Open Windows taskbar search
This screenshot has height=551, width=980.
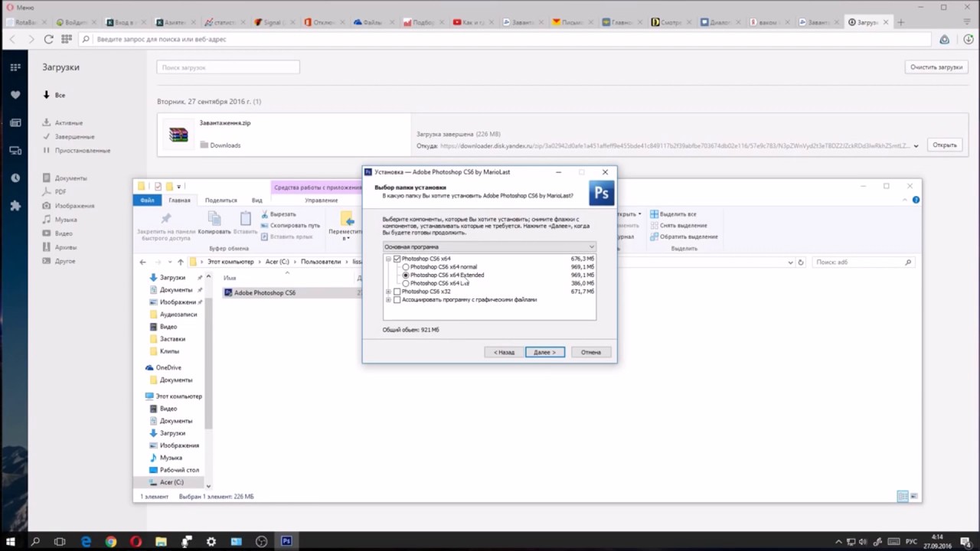pyautogui.click(x=35, y=541)
